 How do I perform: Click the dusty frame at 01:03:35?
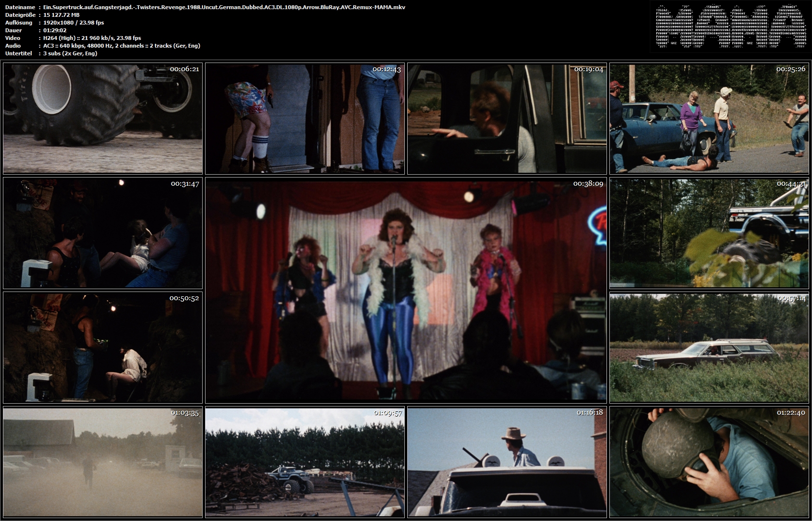point(103,462)
